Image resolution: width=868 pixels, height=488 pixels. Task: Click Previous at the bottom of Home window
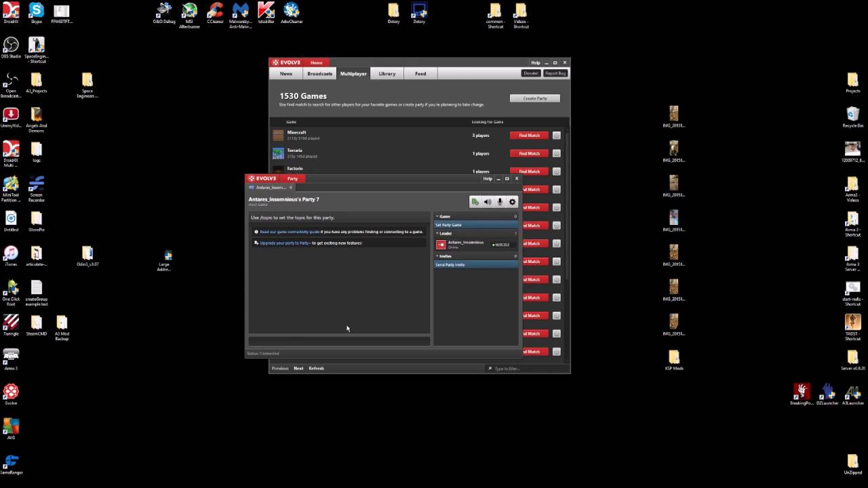point(280,369)
